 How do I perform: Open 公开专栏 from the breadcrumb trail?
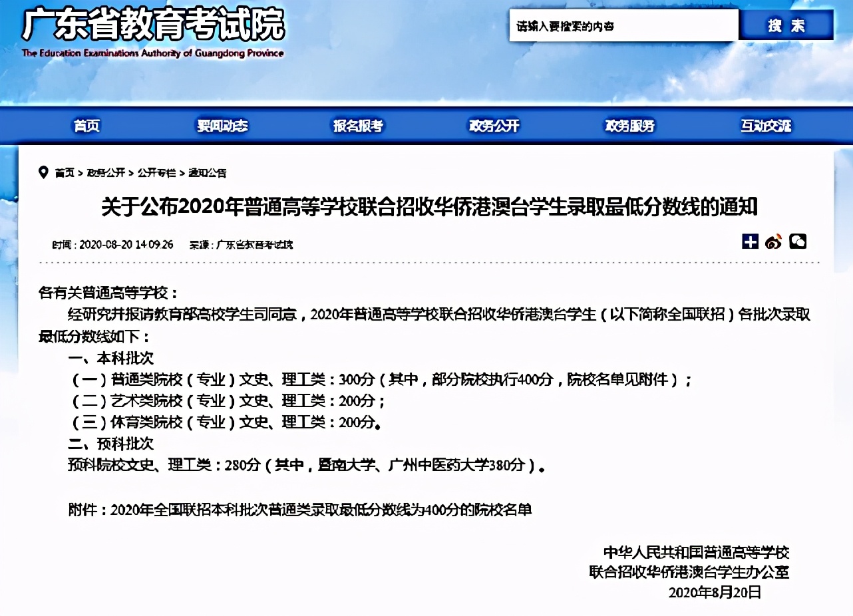click(x=156, y=172)
